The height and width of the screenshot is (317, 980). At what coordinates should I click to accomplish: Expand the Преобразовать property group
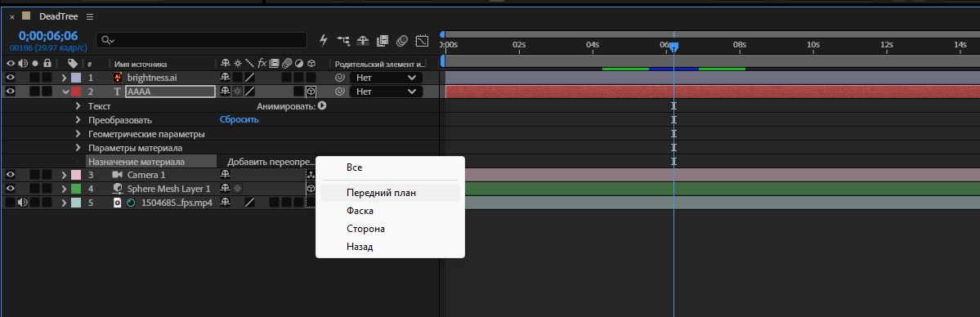point(78,119)
